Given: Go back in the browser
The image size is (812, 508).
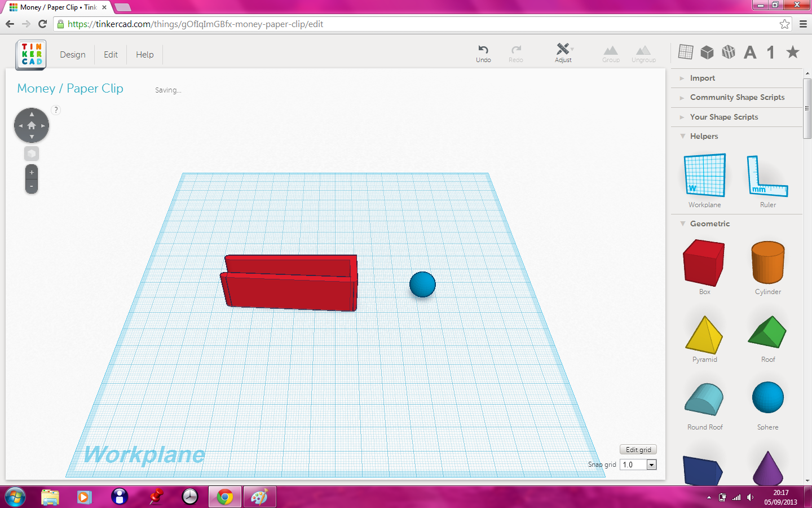Looking at the screenshot, I should pyautogui.click(x=10, y=24).
